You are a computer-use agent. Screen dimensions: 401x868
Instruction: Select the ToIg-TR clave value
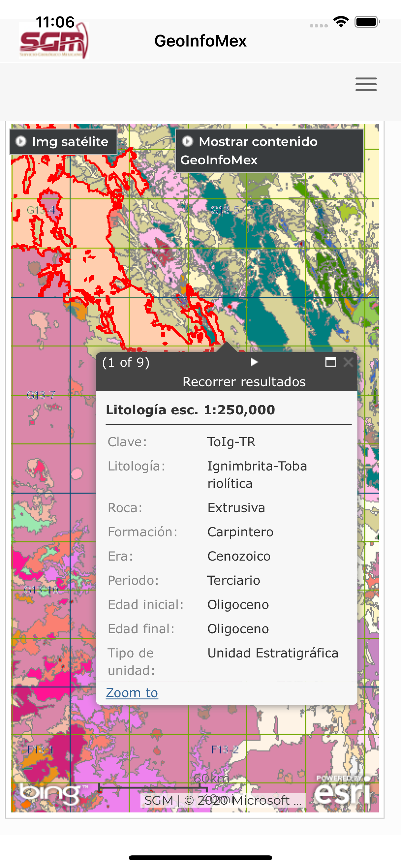coord(231,442)
